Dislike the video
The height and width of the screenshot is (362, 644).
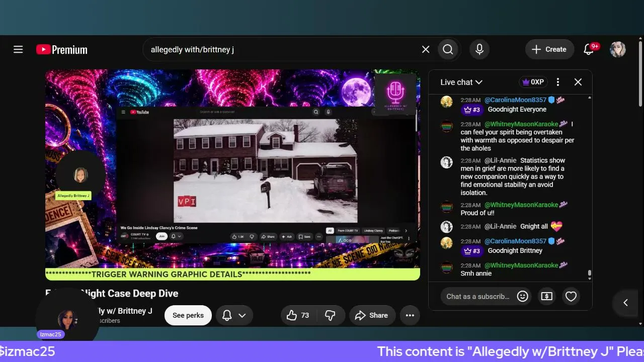click(331, 315)
